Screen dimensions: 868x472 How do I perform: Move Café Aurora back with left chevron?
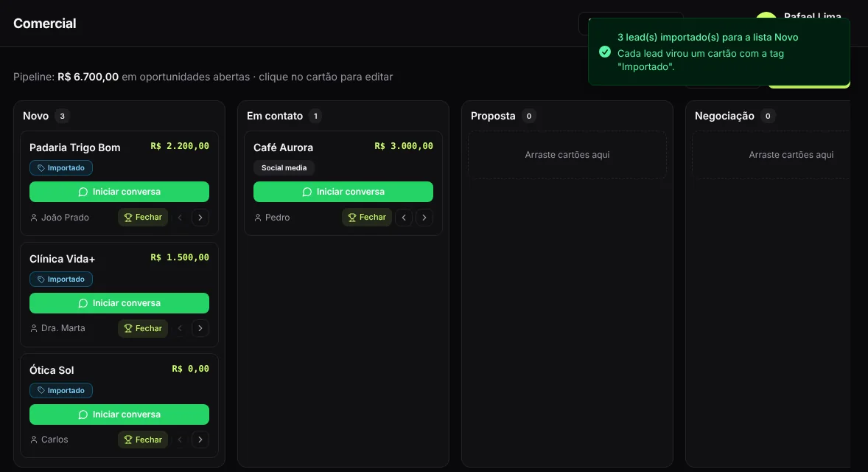point(404,218)
